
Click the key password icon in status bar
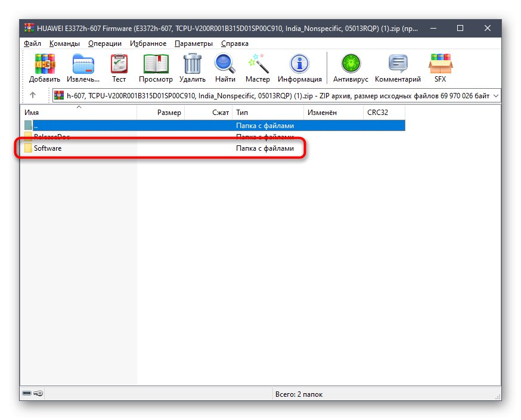click(x=38, y=393)
